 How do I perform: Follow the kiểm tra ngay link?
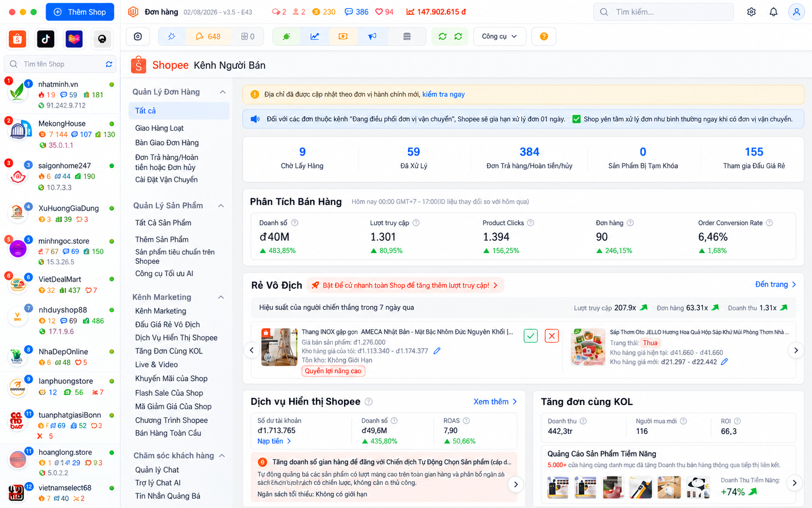pos(443,94)
